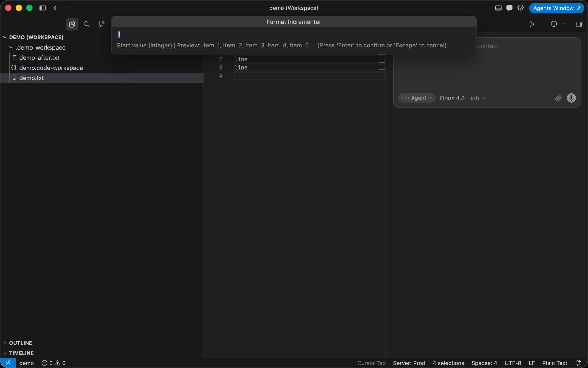Change indentation via Spaces: 4
This screenshot has width=588, height=368.
tap(484, 363)
